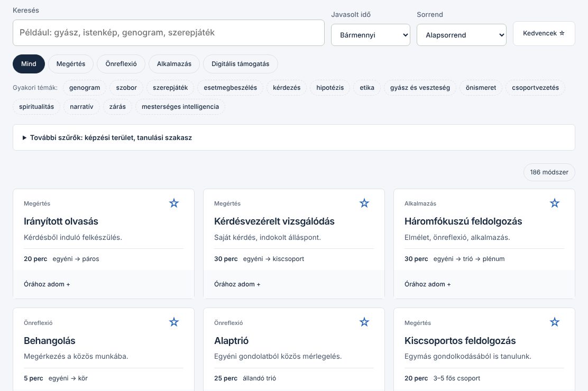This screenshot has height=391, width=588.
Task: Add Háromfókuszú feldolgozás to lesson
Action: (x=427, y=284)
